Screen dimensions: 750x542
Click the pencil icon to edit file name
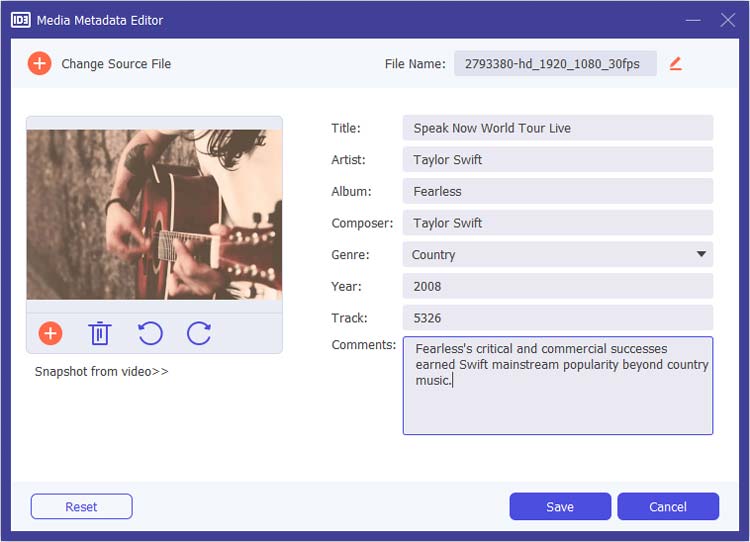675,64
